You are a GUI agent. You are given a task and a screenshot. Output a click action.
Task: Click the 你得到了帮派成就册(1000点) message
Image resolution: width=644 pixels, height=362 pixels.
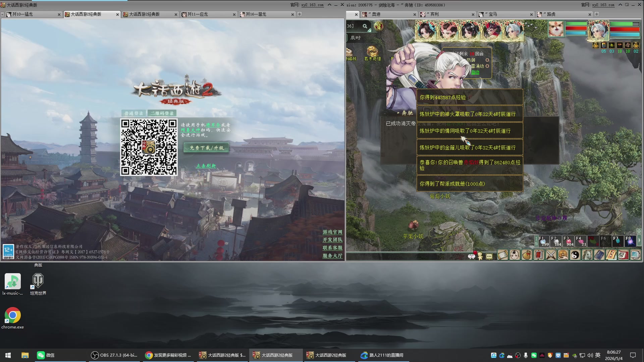[x=470, y=184]
